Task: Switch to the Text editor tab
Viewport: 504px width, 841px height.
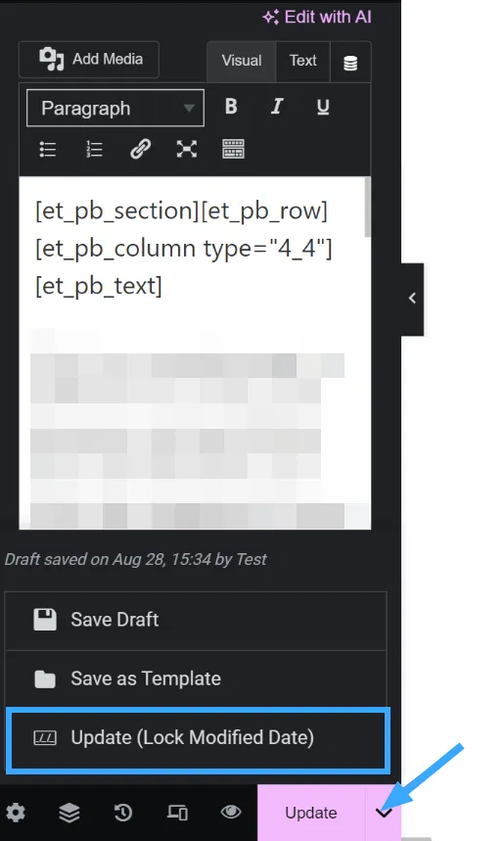Action: pyautogui.click(x=303, y=61)
